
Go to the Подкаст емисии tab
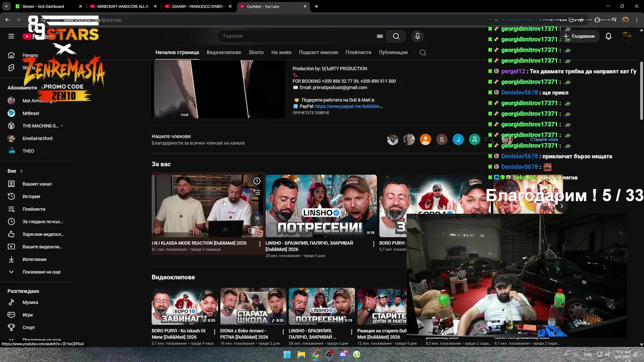point(318,52)
